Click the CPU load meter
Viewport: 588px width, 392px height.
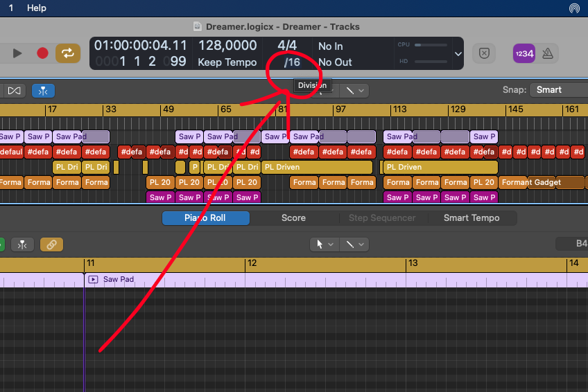(x=431, y=45)
